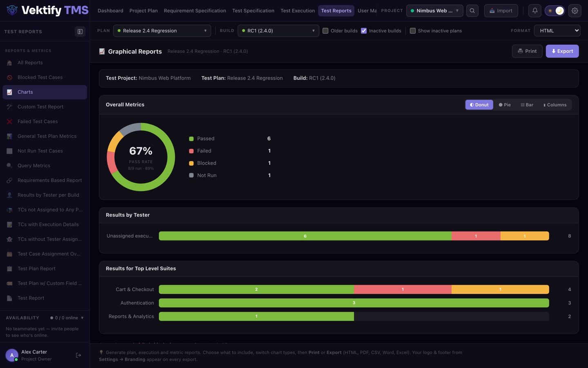The image size is (588, 368).
Task: Click the Query Metrics magnifier icon
Action: pyautogui.click(x=9, y=166)
